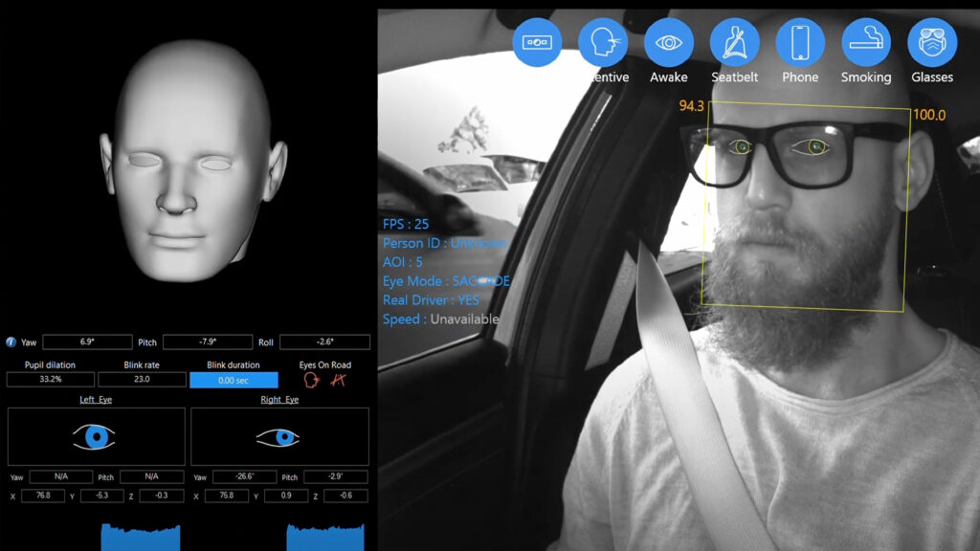Click the crossed-out Eyes On Road icon
Screen dimensions: 980x551
(x=337, y=380)
